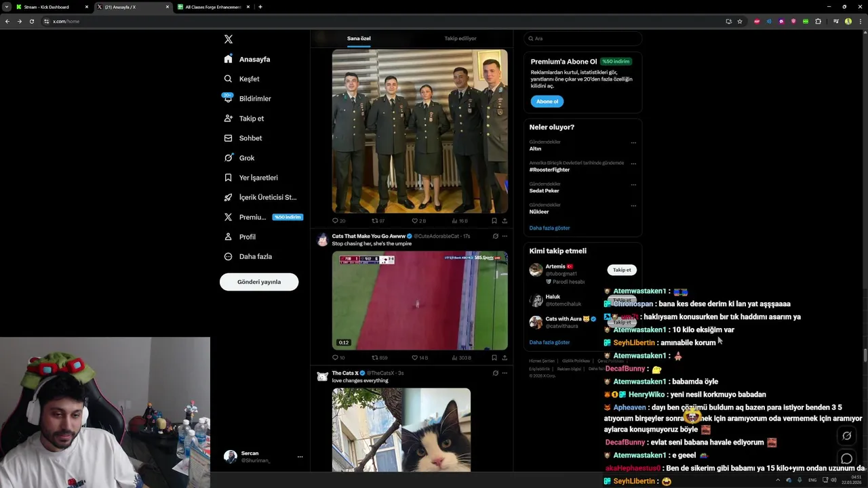The width and height of the screenshot is (868, 488).
Task: Share the soldiers photo post
Action: [505, 221]
